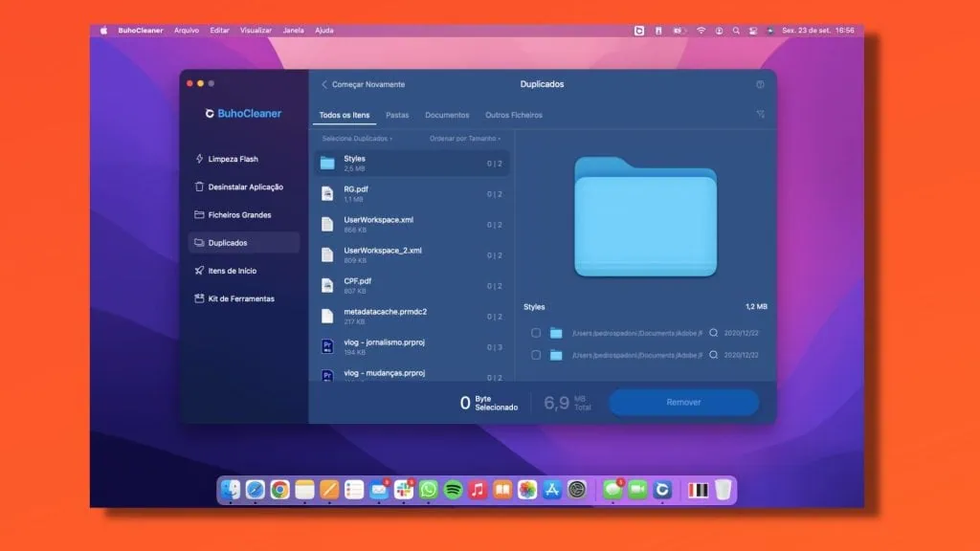Click the Remover button

[x=683, y=402]
